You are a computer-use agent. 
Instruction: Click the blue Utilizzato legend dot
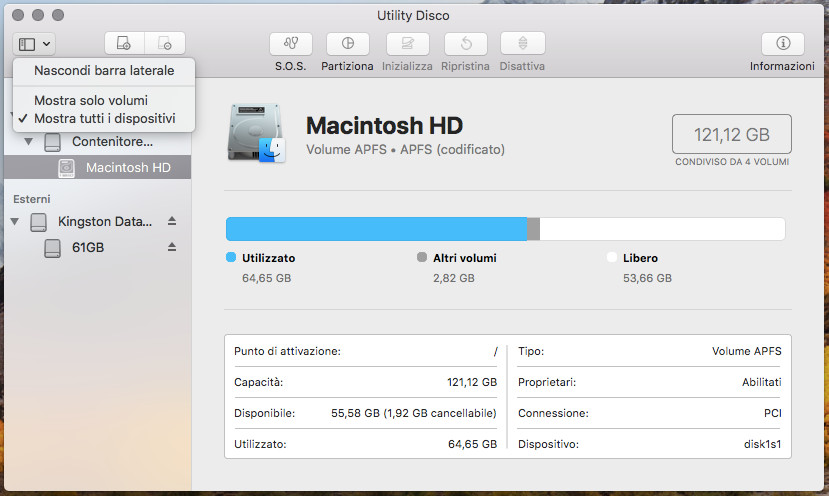pos(231,257)
